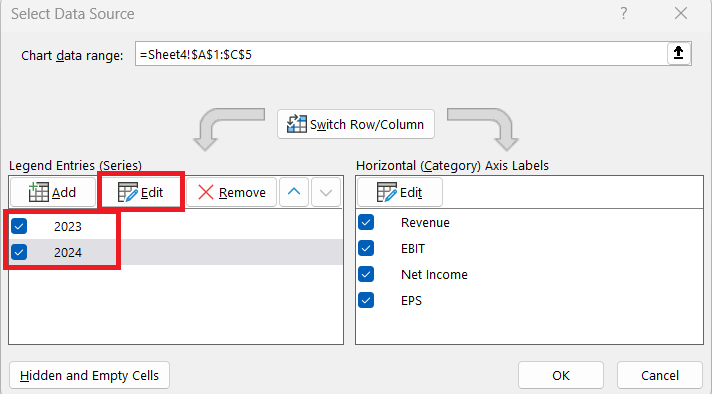The image size is (712, 394).
Task: Click Switch Row/Column button
Action: pos(356,124)
